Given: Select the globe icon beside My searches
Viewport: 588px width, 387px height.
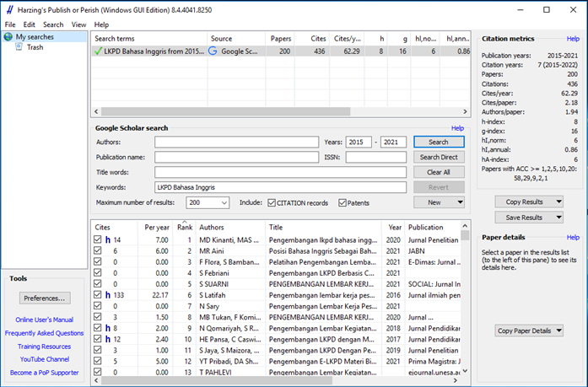Looking at the screenshot, I should click(x=8, y=37).
